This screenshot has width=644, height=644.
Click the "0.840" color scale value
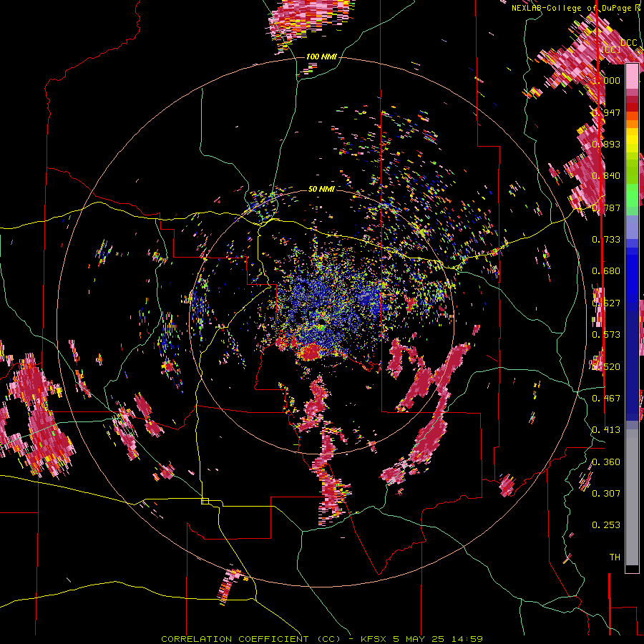pos(606,176)
